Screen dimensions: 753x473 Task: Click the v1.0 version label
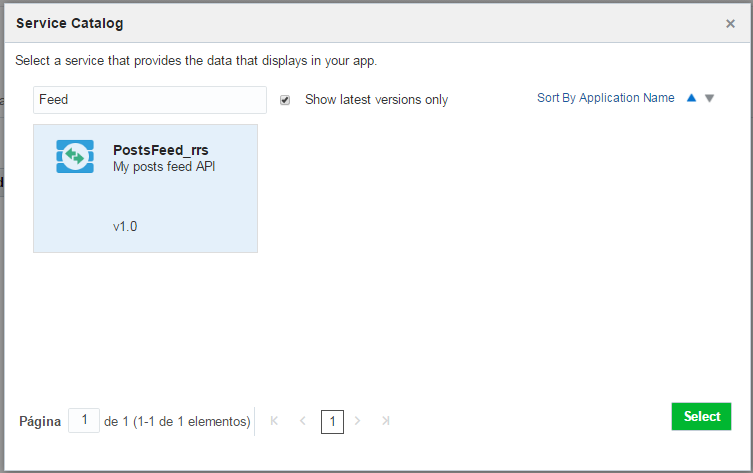125,226
